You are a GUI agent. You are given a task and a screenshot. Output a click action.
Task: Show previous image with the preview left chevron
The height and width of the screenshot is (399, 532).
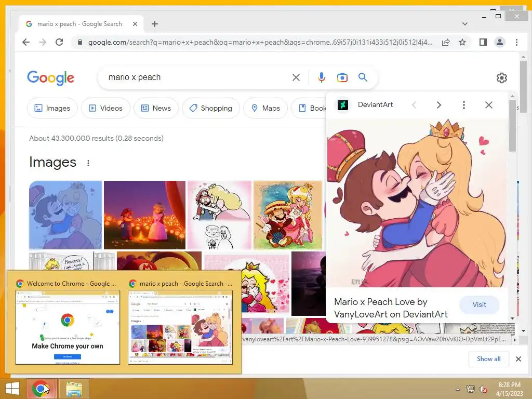pos(414,105)
